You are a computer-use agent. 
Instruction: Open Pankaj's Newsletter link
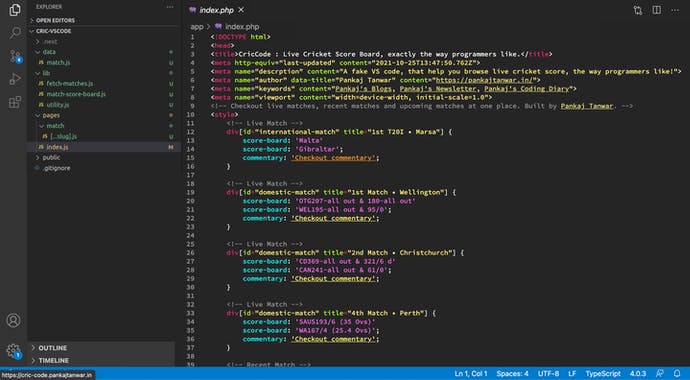(438, 89)
